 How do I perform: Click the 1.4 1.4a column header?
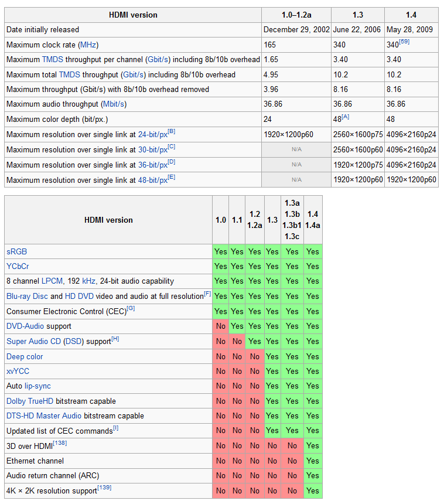coord(313,220)
